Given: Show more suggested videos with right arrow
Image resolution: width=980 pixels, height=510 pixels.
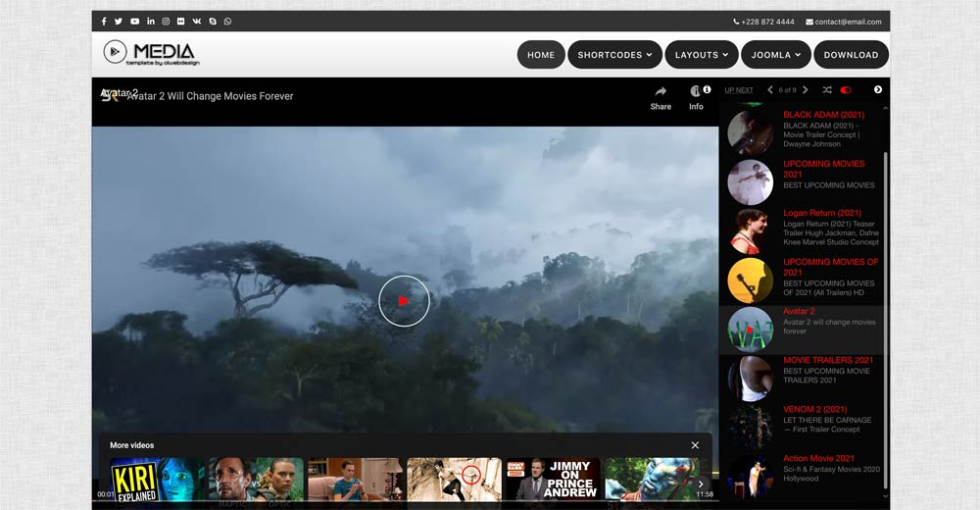Looking at the screenshot, I should point(701,484).
